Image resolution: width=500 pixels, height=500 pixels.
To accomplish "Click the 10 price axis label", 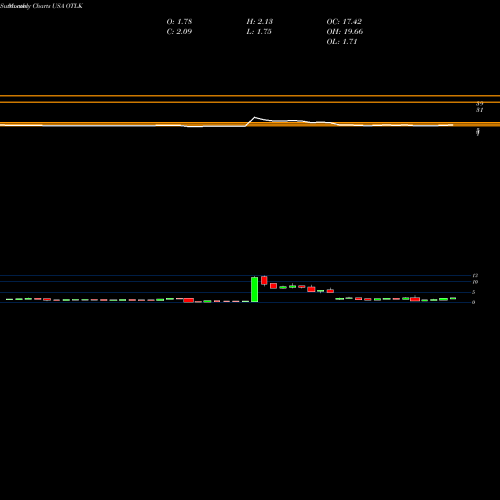I will (x=475, y=282).
